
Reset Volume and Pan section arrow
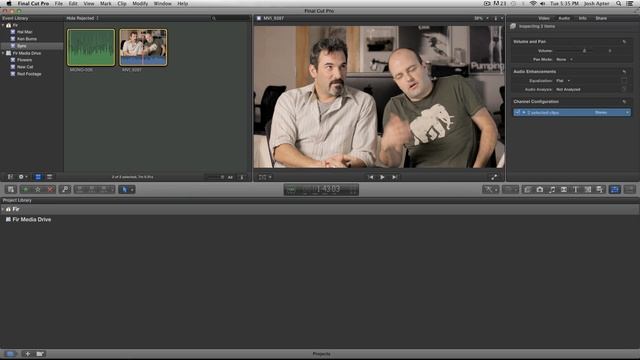coord(624,42)
